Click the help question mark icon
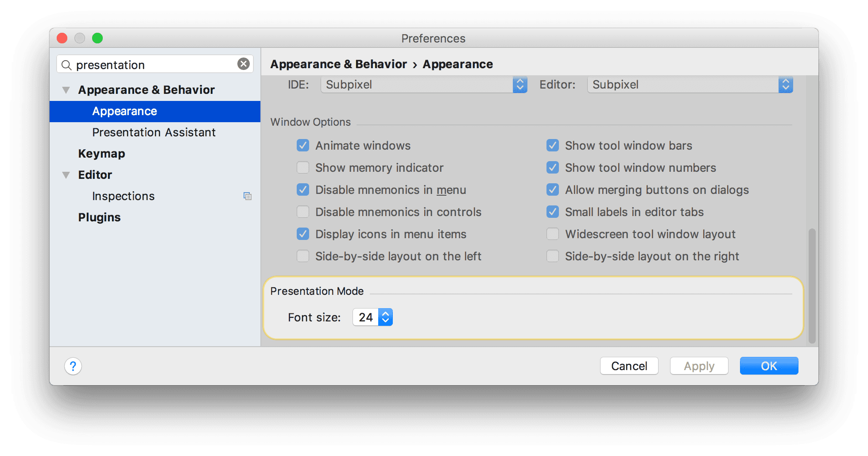The image size is (868, 456). click(73, 366)
